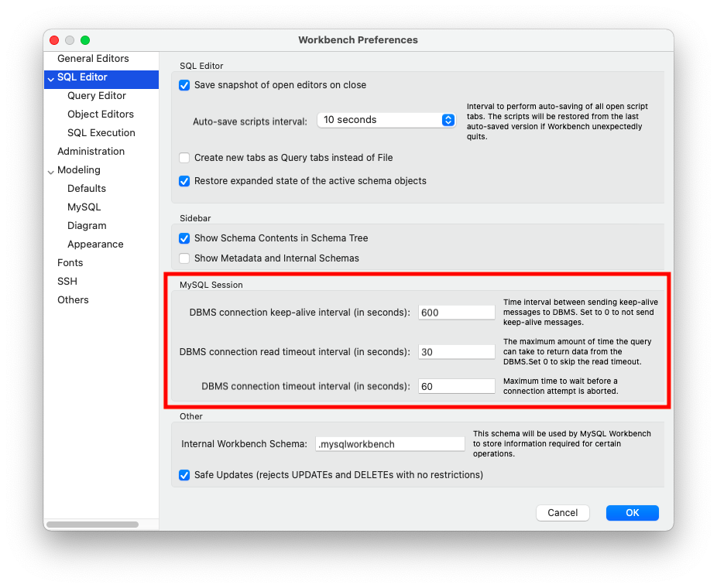
Task: Click the sidebar horizontal scrollbar
Action: (92, 525)
